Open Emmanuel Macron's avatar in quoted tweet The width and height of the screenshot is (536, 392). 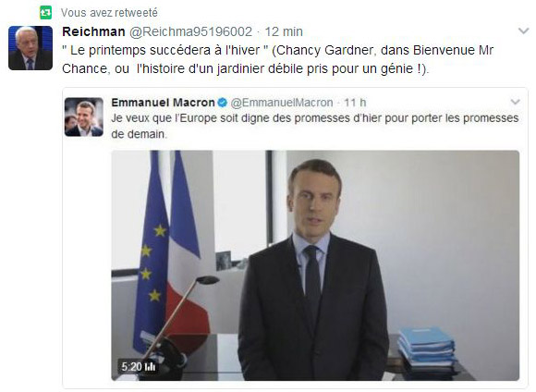tap(84, 117)
